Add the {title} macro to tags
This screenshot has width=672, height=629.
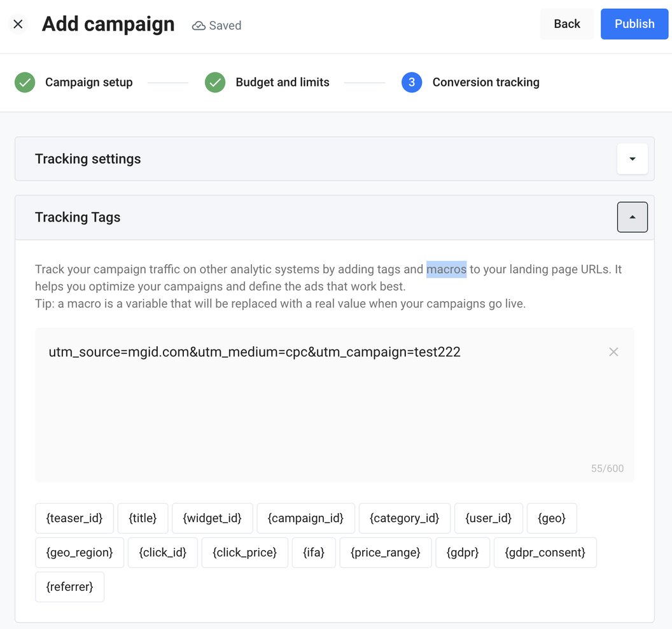click(x=143, y=518)
